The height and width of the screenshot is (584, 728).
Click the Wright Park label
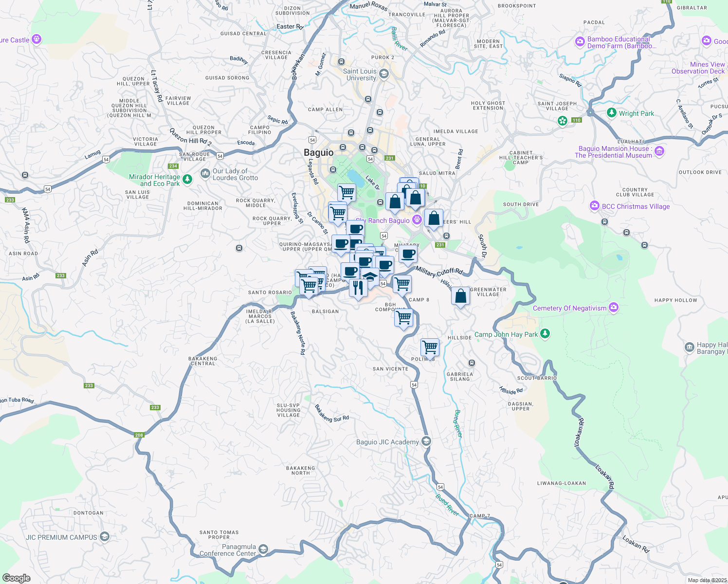[637, 113]
